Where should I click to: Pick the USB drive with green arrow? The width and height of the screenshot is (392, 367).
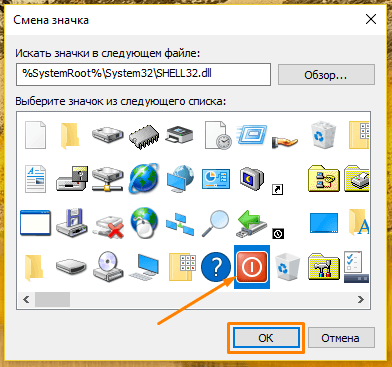(252, 223)
